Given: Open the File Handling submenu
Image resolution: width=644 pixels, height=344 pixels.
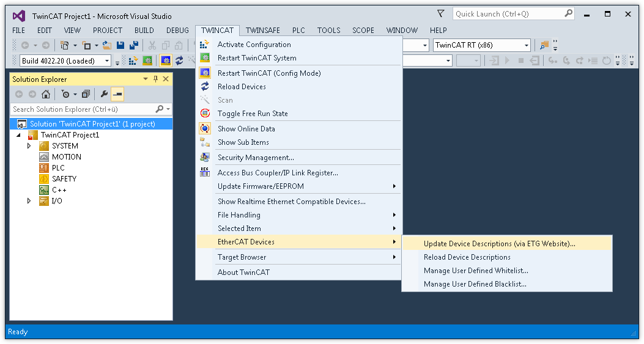Looking at the screenshot, I should pos(298,214).
